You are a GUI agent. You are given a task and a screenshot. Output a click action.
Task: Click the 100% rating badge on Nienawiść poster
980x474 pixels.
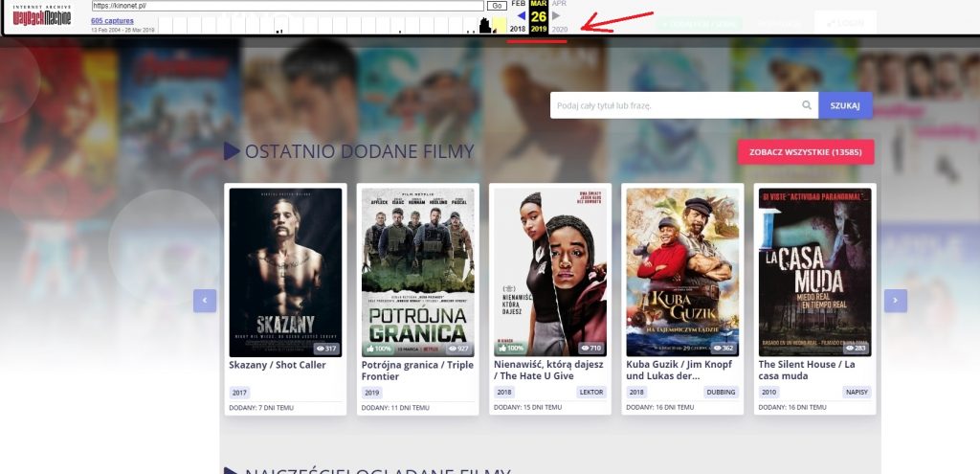509,349
